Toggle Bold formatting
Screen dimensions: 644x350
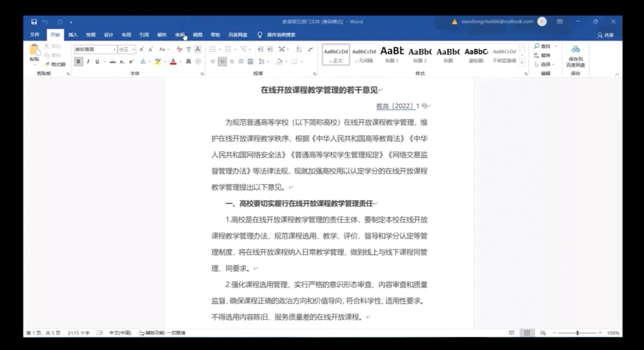click(79, 61)
